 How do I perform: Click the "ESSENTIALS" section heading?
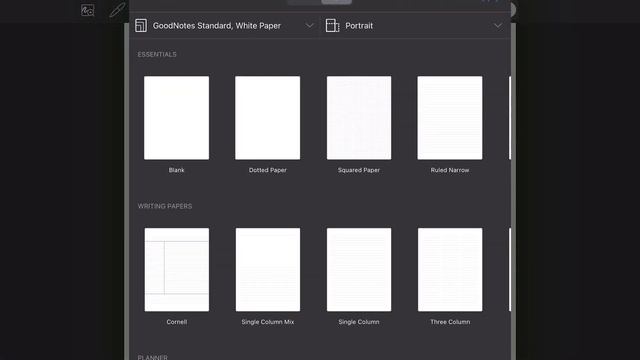point(157,54)
